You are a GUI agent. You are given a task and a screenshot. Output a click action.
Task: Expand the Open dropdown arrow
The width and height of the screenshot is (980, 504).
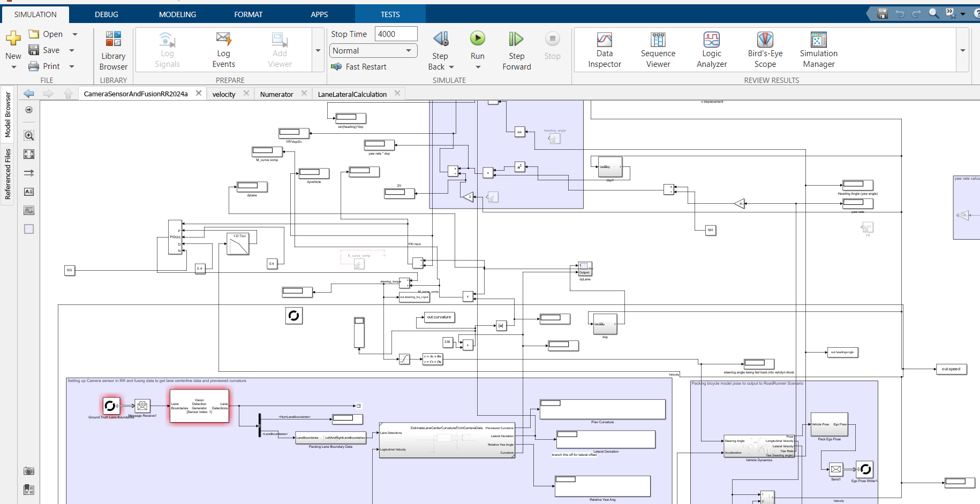coord(75,34)
